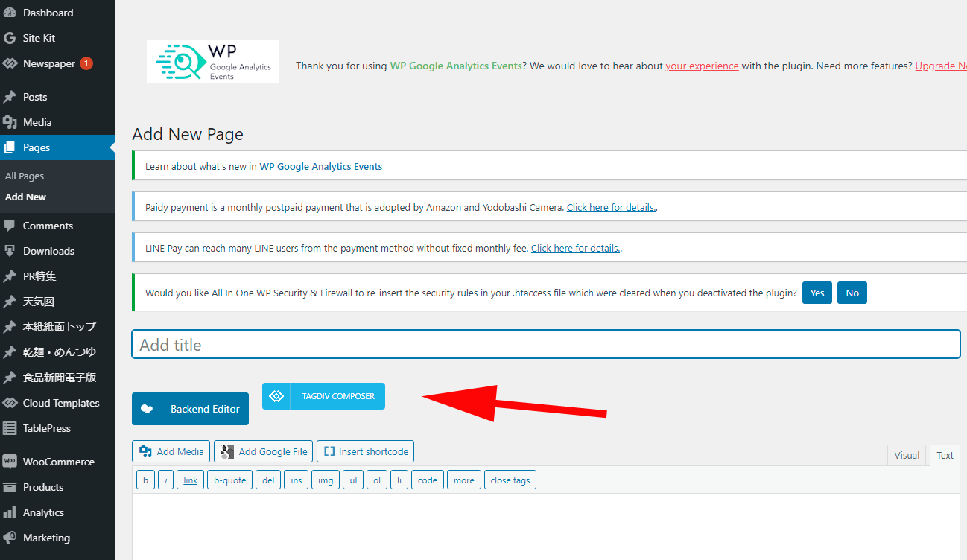Image resolution: width=967 pixels, height=560 pixels.
Task: Click the Comments speech bubble icon
Action: tap(10, 226)
